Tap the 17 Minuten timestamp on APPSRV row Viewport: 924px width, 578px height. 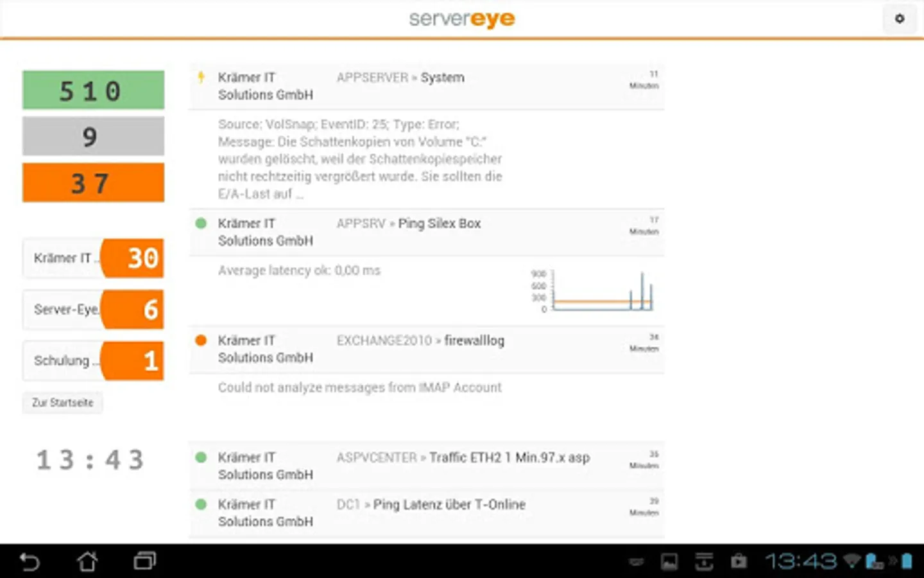click(x=644, y=225)
